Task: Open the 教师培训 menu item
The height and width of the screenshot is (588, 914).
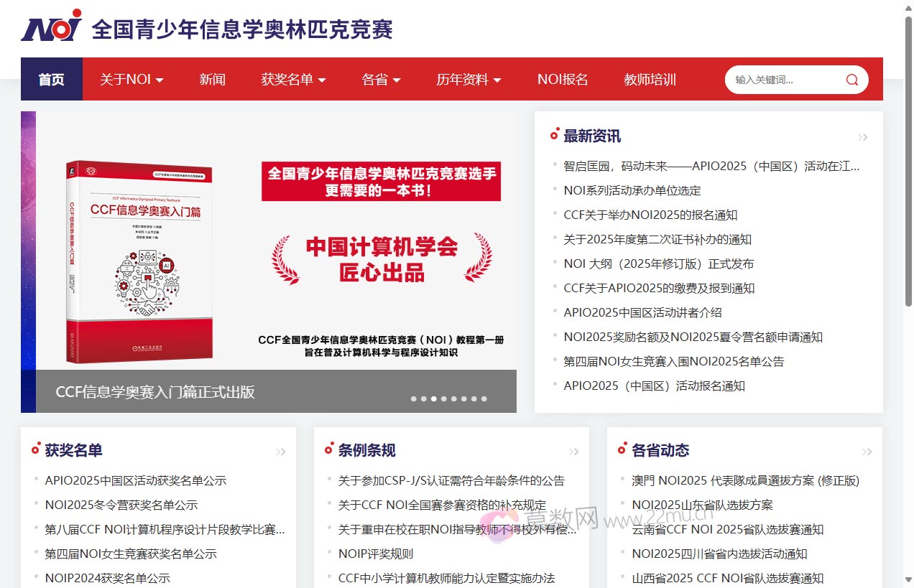Action: [x=650, y=80]
